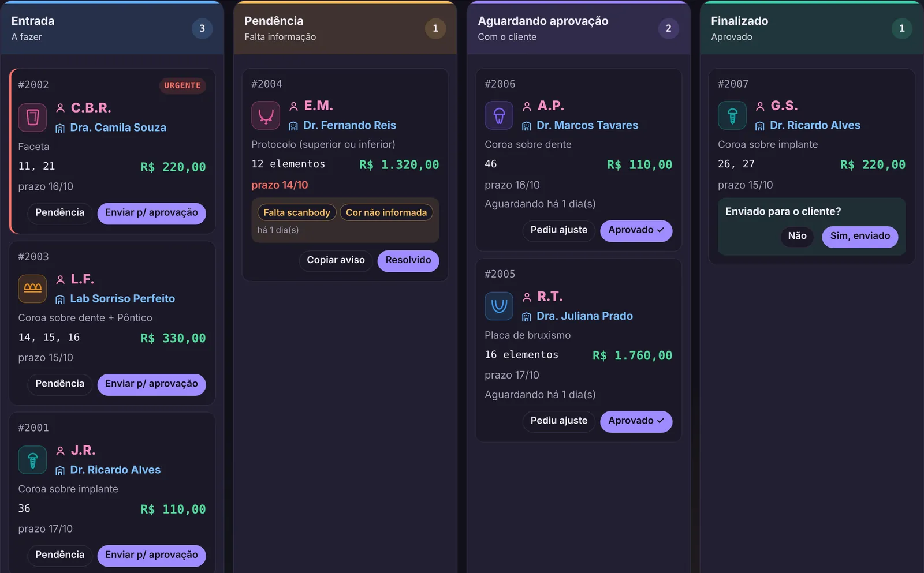Click the crown tooth icon on card #2006
The width and height of the screenshot is (924, 573).
pyautogui.click(x=499, y=115)
